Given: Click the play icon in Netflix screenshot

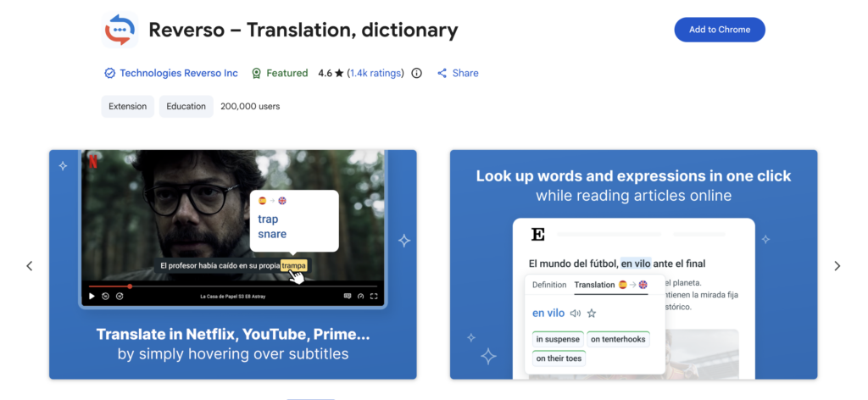Looking at the screenshot, I should click(92, 297).
